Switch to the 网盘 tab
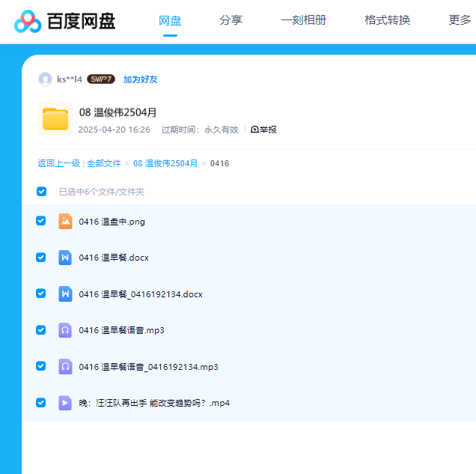 170,20
